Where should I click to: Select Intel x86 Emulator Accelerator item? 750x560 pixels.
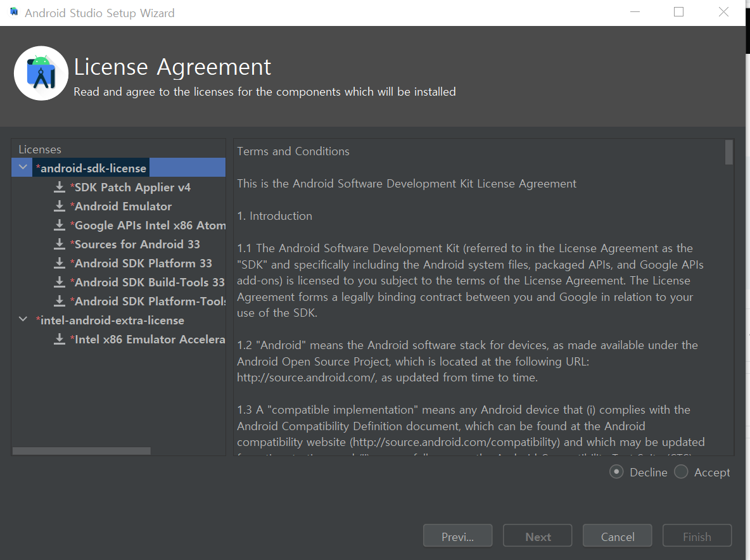pos(148,340)
